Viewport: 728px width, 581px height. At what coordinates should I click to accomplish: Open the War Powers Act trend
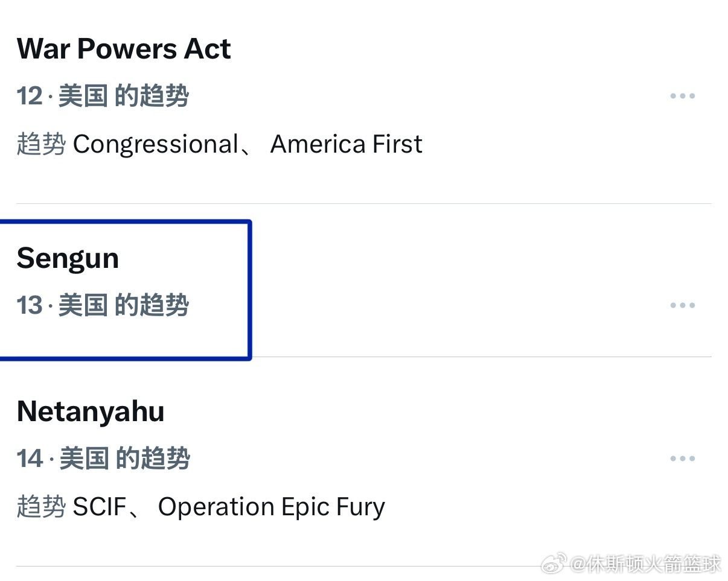tap(124, 48)
